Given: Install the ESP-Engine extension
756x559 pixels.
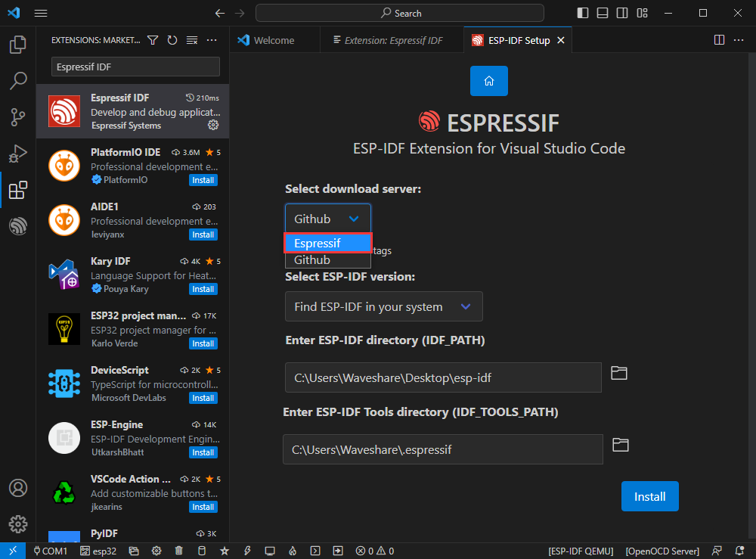Looking at the screenshot, I should pyautogui.click(x=203, y=452).
